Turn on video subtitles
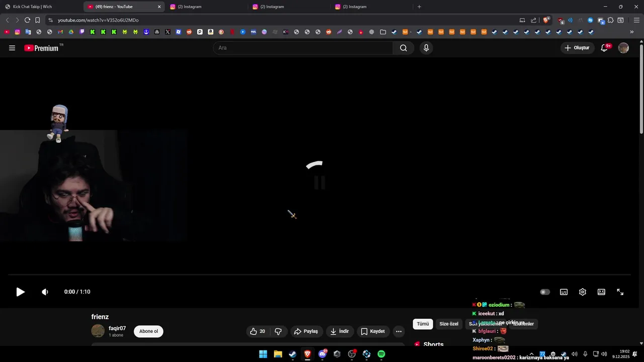Screen dimensions: 644x362 pos(564,292)
